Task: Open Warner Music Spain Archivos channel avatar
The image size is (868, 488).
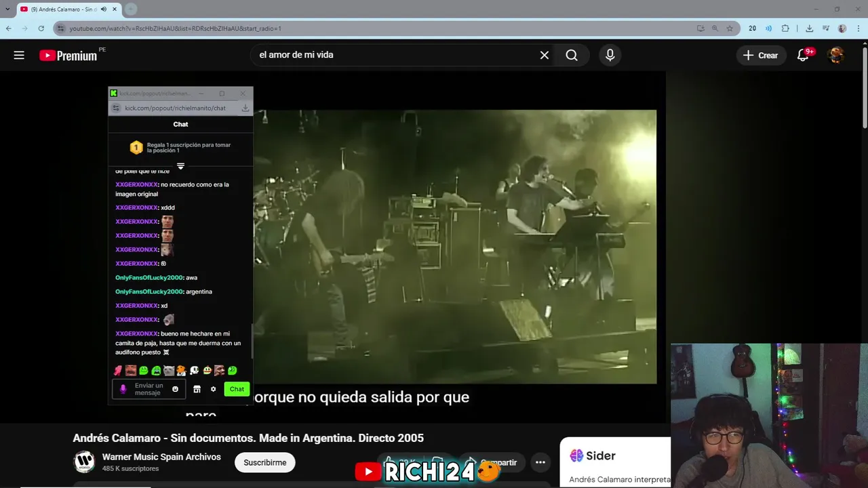Action: point(84,462)
